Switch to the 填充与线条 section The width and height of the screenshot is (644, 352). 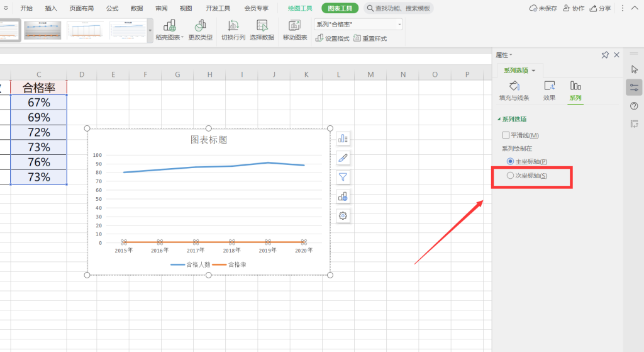(x=514, y=91)
